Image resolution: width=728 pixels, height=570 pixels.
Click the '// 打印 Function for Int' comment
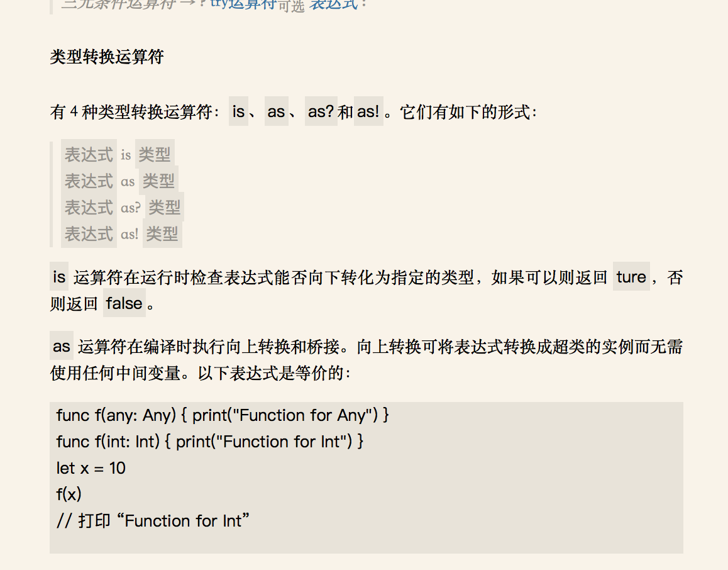tap(153, 521)
